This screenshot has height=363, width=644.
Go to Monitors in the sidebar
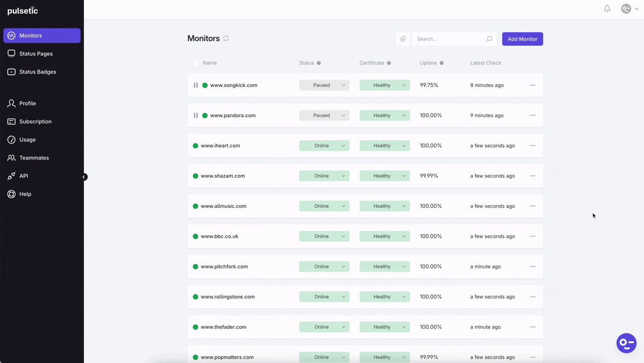tap(42, 35)
